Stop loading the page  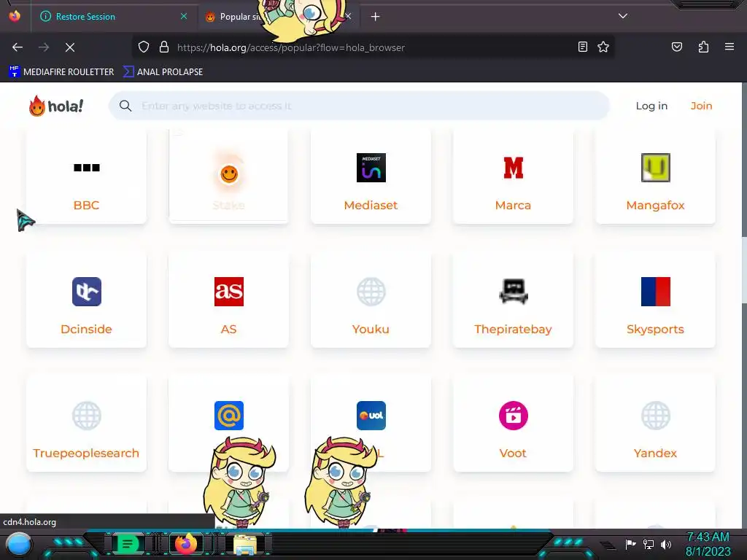(x=69, y=47)
